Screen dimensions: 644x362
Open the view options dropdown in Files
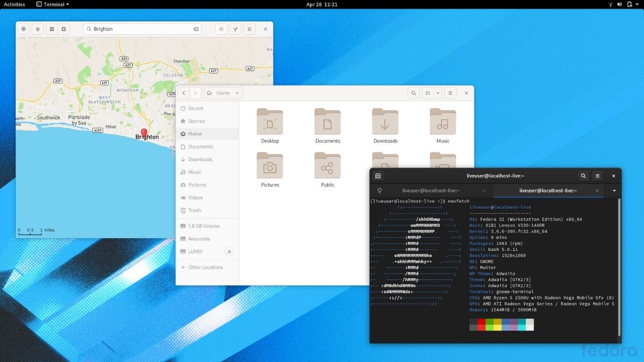pos(438,93)
